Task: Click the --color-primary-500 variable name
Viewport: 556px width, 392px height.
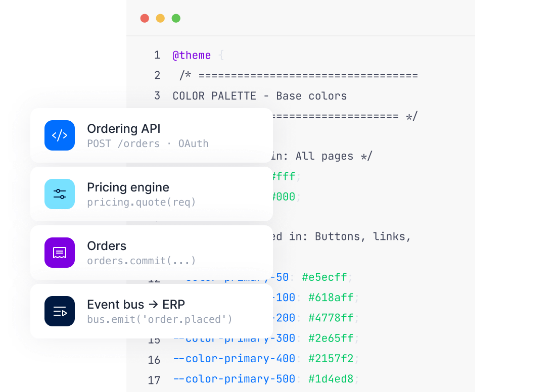Action: pos(234,379)
